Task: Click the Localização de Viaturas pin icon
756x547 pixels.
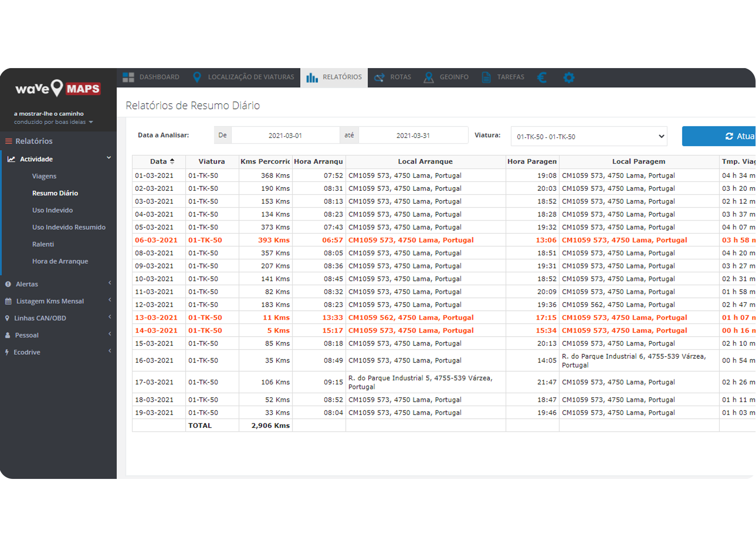Action: (197, 77)
